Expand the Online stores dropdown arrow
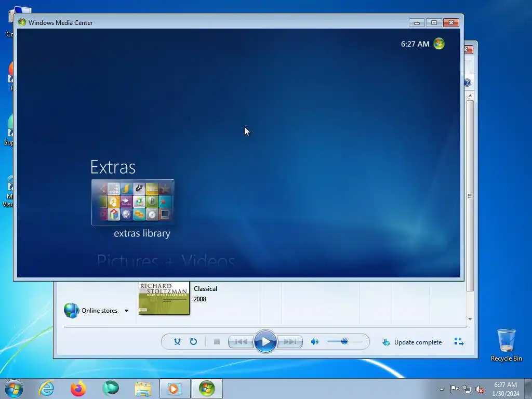Viewport: 532px width, 399px height. (127, 311)
